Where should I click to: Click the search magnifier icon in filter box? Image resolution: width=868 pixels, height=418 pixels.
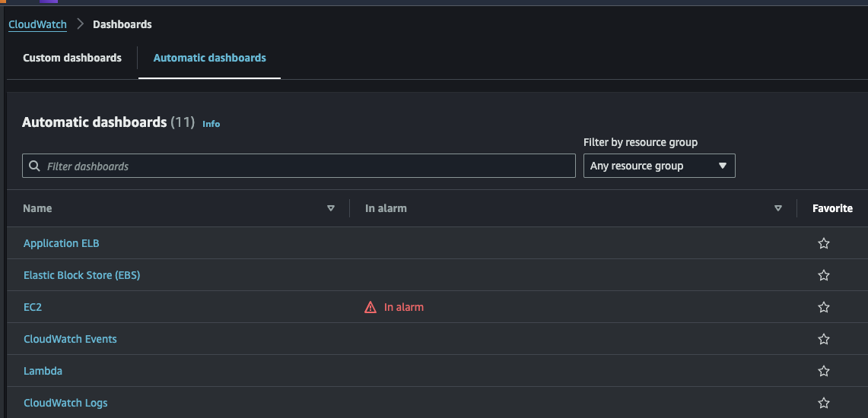(x=34, y=166)
